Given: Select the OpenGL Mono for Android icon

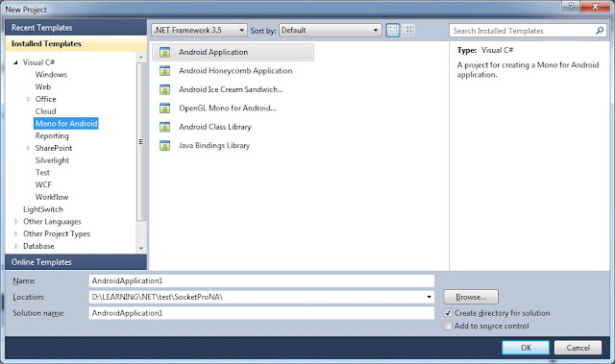Looking at the screenshot, I should pos(164,109).
